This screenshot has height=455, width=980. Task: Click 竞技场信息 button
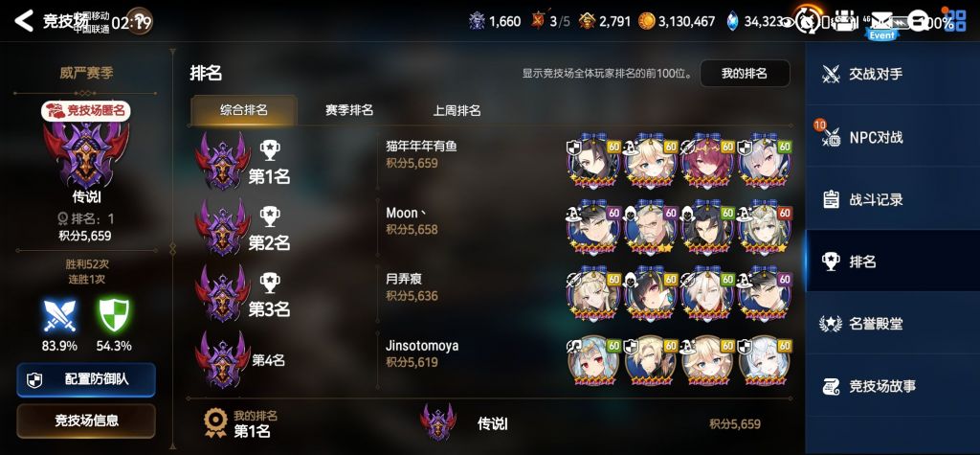85,421
